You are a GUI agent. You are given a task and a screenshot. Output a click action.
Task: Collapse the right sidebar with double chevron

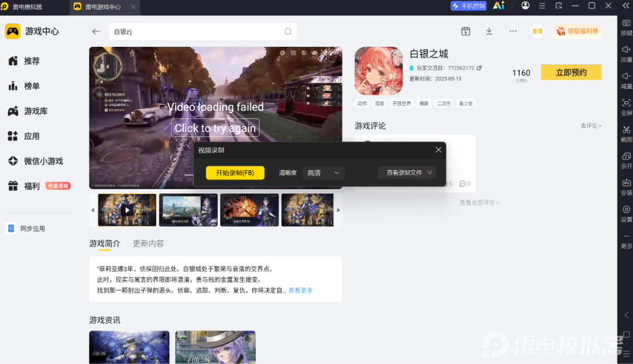626,5
